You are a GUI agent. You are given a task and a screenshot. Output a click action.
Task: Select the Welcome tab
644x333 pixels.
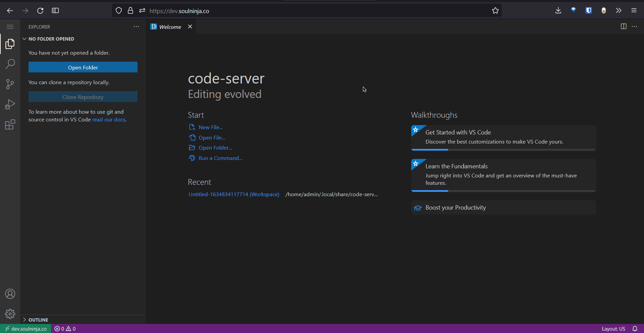[x=170, y=27]
